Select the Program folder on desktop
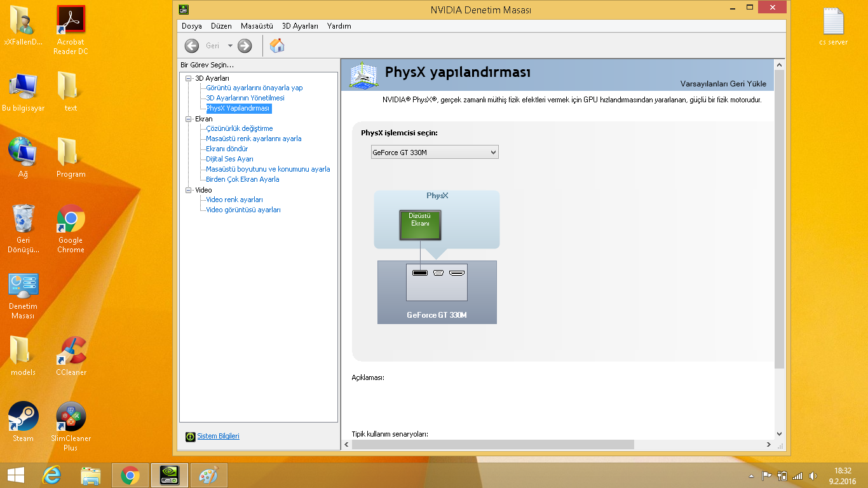This screenshot has width=868, height=488. click(71, 158)
